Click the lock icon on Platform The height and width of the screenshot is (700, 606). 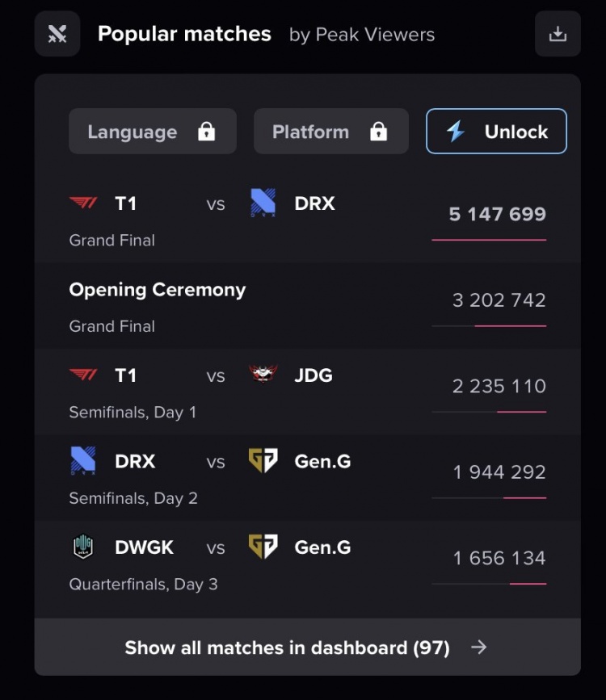379,132
